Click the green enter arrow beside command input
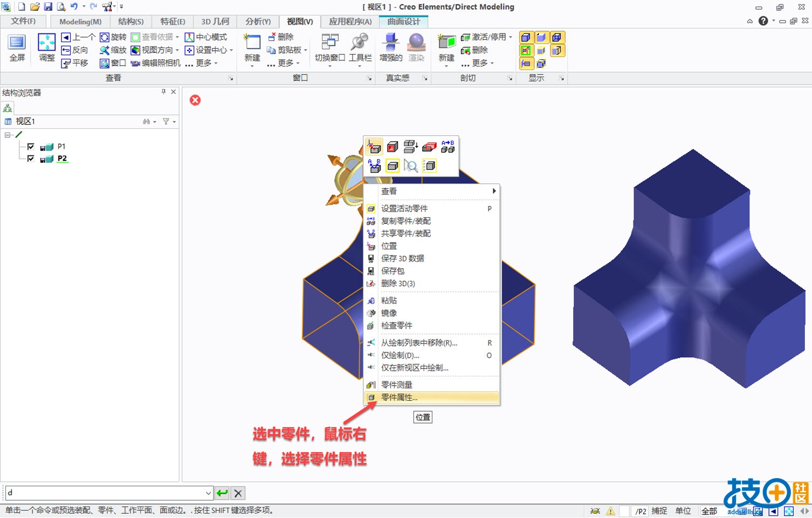 point(222,493)
